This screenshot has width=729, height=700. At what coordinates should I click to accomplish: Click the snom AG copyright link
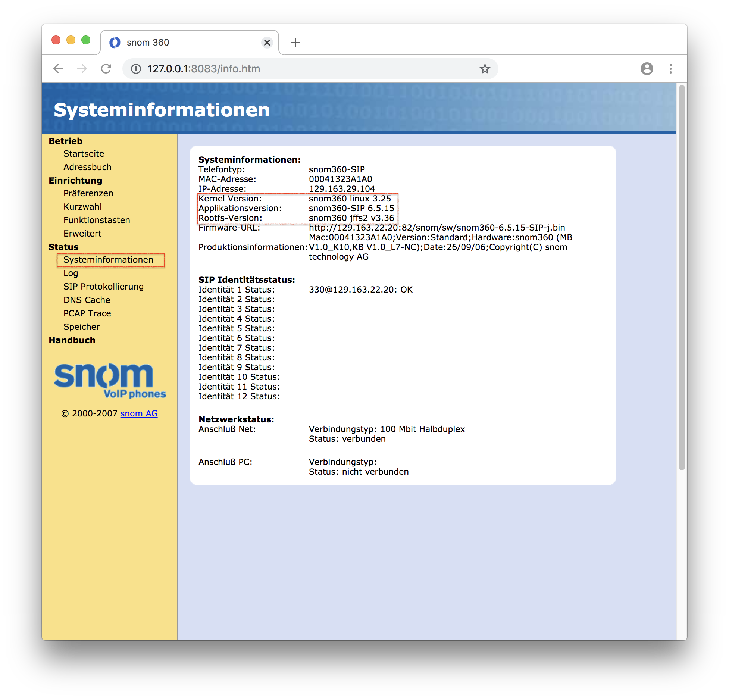139,413
